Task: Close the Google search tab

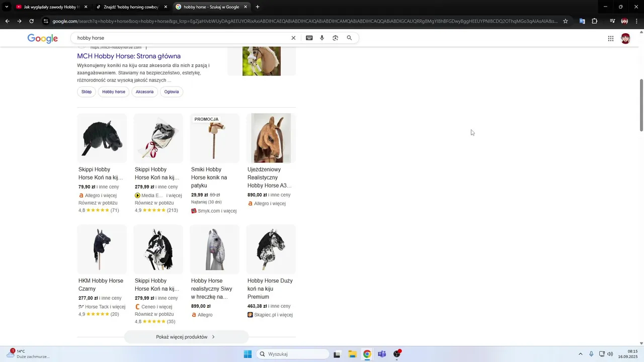Action: coord(246,7)
